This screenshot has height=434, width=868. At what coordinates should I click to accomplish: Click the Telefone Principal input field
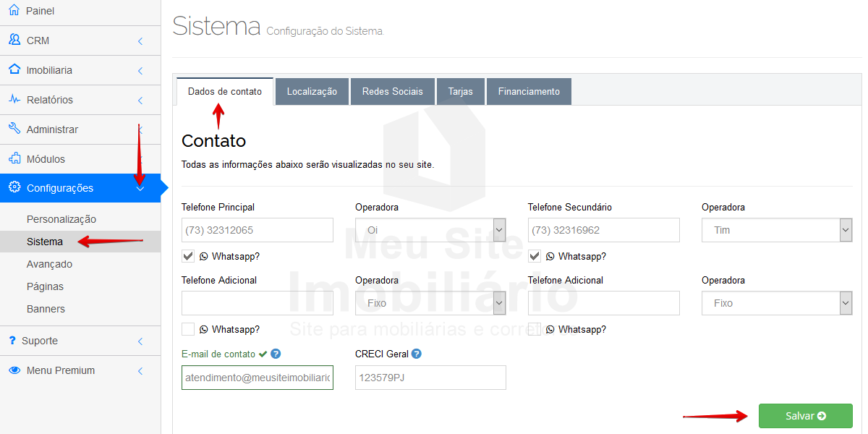coord(257,230)
